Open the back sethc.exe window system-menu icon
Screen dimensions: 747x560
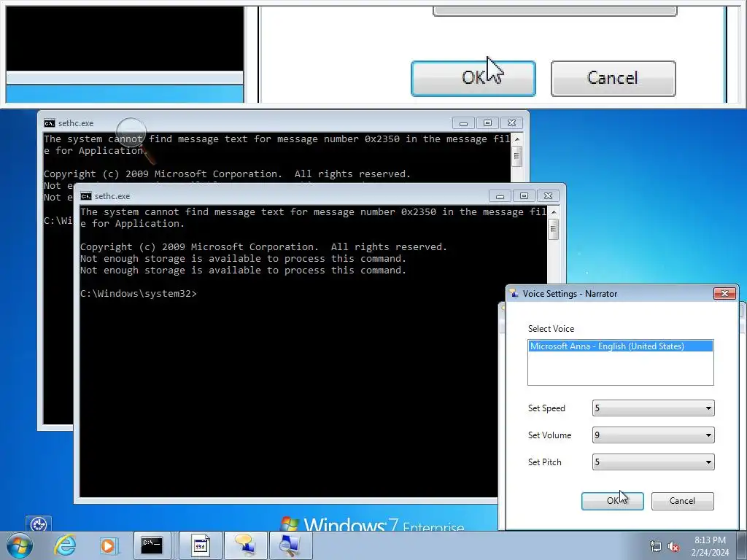(50, 123)
